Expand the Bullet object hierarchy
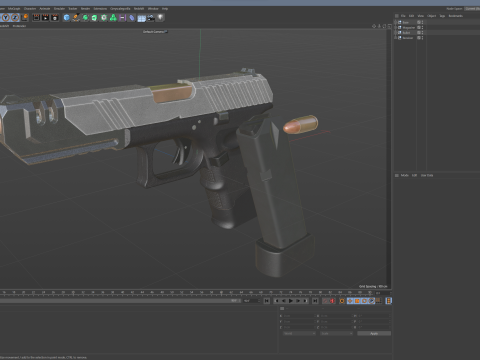The height and width of the screenshot is (360, 480). 396,33
